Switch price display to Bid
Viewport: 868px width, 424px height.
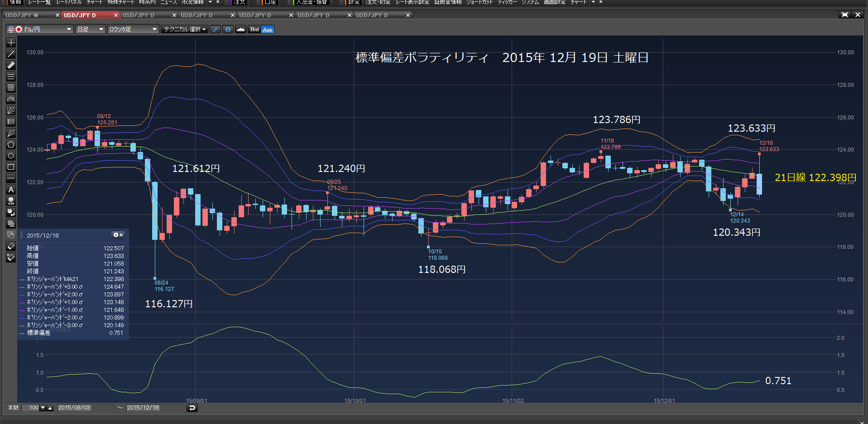pyautogui.click(x=254, y=29)
